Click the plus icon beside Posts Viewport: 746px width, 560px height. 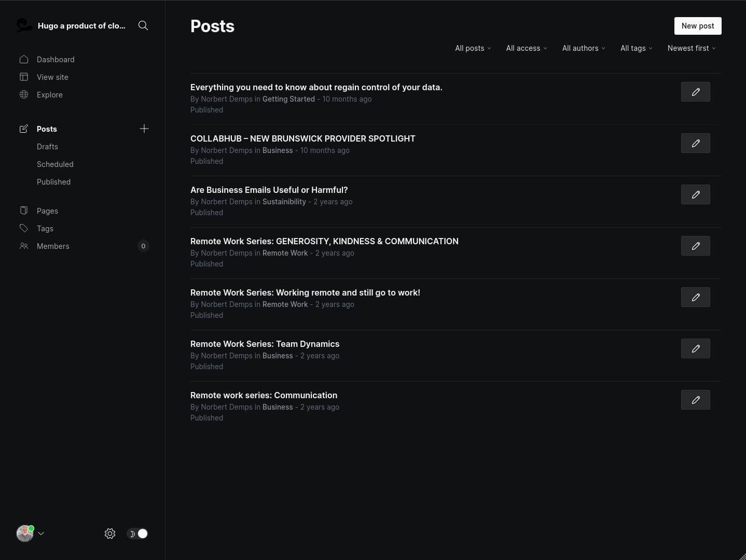click(x=144, y=129)
